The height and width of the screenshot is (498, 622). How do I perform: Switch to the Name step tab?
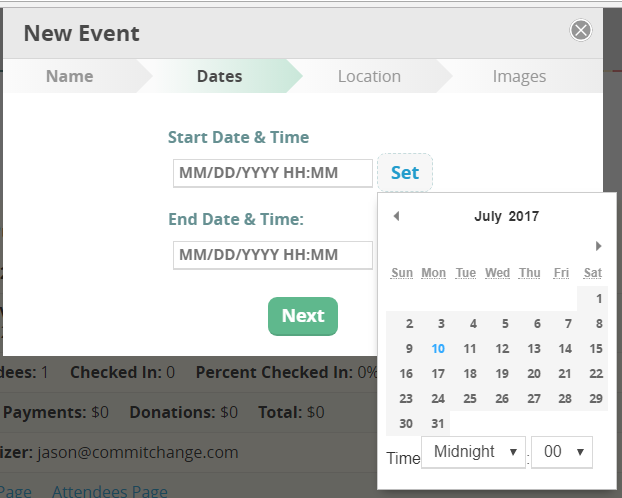(70, 76)
